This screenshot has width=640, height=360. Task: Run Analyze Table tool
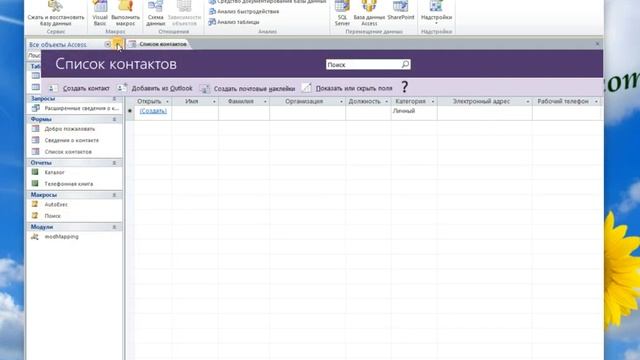tap(234, 22)
